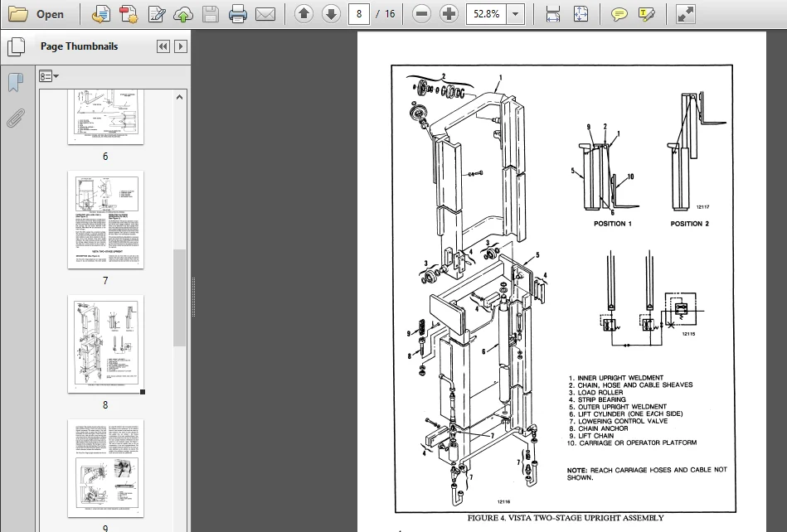Add a sticky note comment

pyautogui.click(x=619, y=14)
